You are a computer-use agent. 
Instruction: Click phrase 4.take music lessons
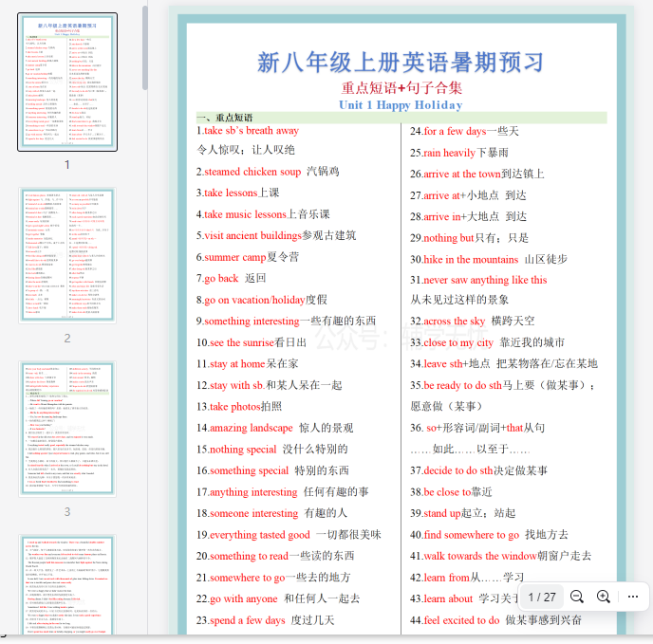coord(241,214)
